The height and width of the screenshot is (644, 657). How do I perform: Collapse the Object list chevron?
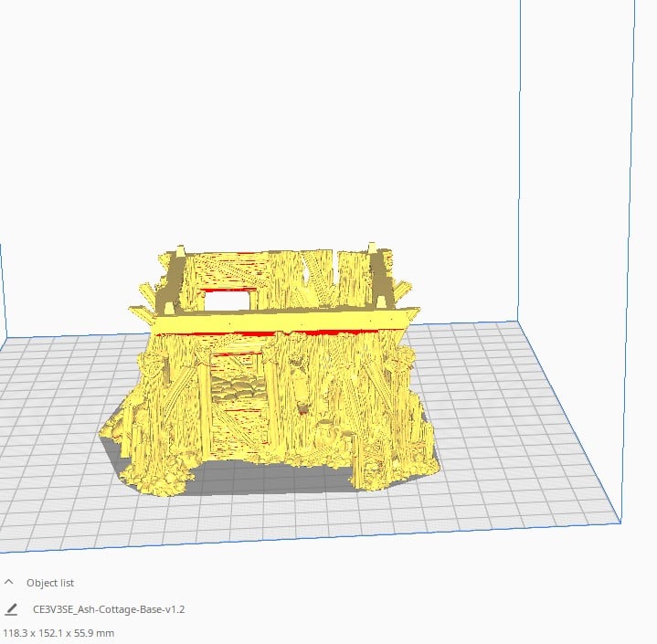(9, 582)
